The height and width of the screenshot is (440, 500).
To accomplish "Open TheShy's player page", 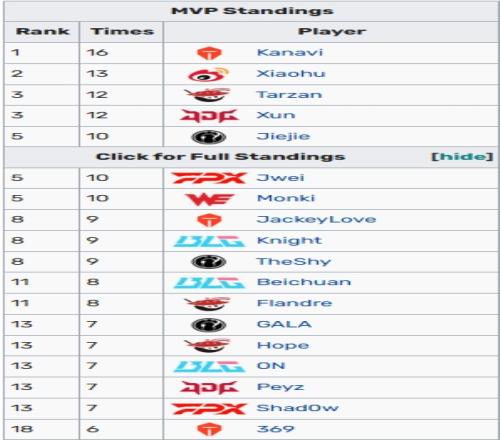I will click(294, 262).
